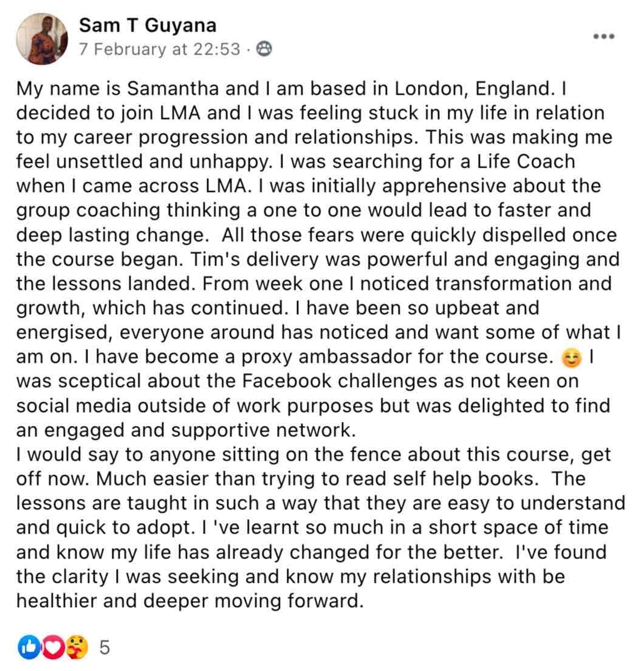Click the word Samantha in the first line
Screen dimensions: 644x671
tap(173, 89)
